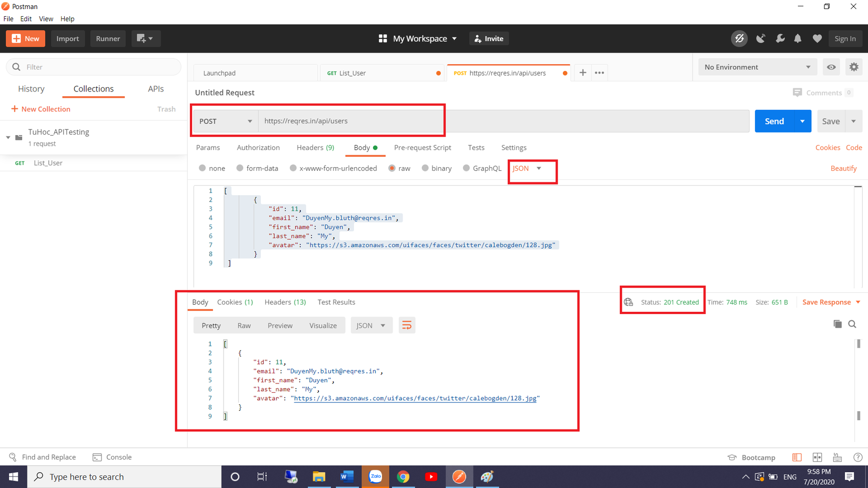Toggle response line wrap icon
The width and height of the screenshot is (868, 488).
click(407, 326)
